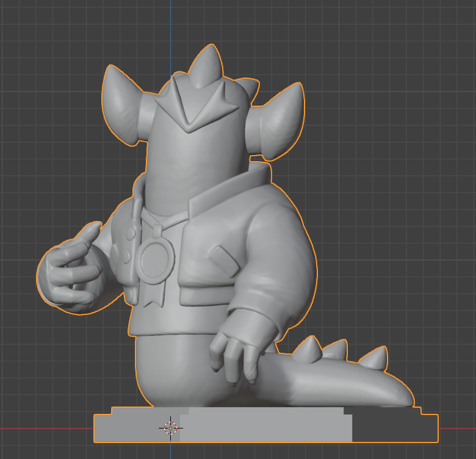Click the dark right section of the base
This screenshot has width=476, height=459.
pos(394,429)
